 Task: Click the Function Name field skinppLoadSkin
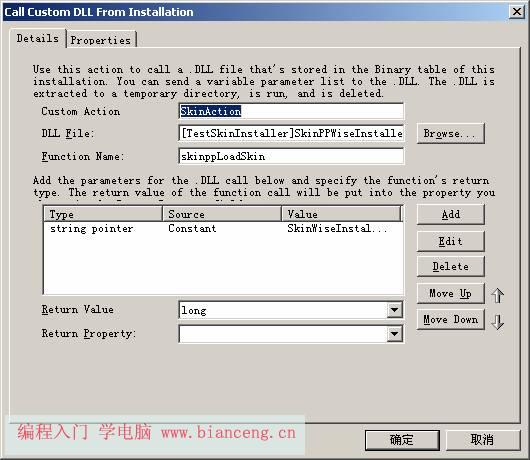(x=291, y=156)
